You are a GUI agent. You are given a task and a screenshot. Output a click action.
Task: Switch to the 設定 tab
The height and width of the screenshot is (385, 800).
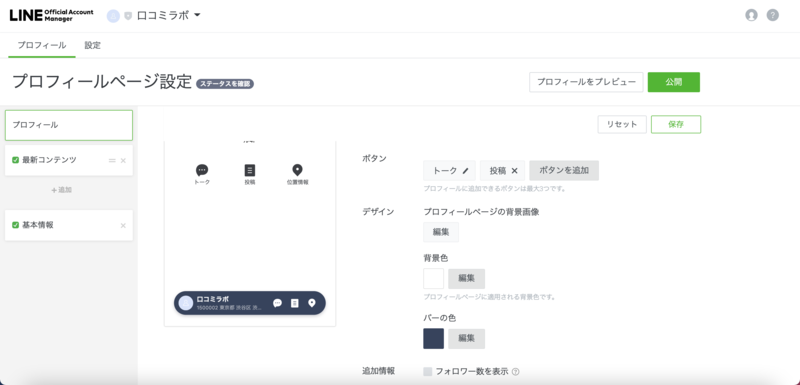(92, 45)
